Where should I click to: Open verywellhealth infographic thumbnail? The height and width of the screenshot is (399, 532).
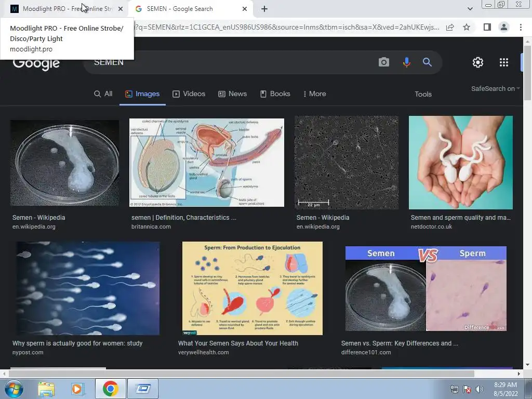tap(252, 288)
